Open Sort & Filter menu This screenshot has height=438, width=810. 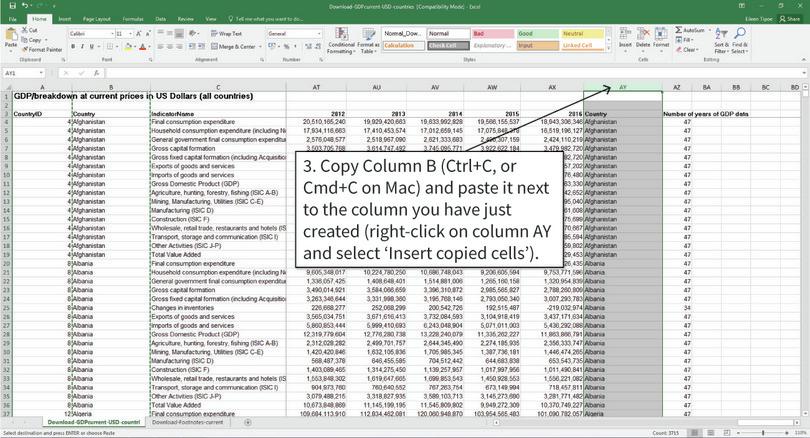(x=721, y=40)
